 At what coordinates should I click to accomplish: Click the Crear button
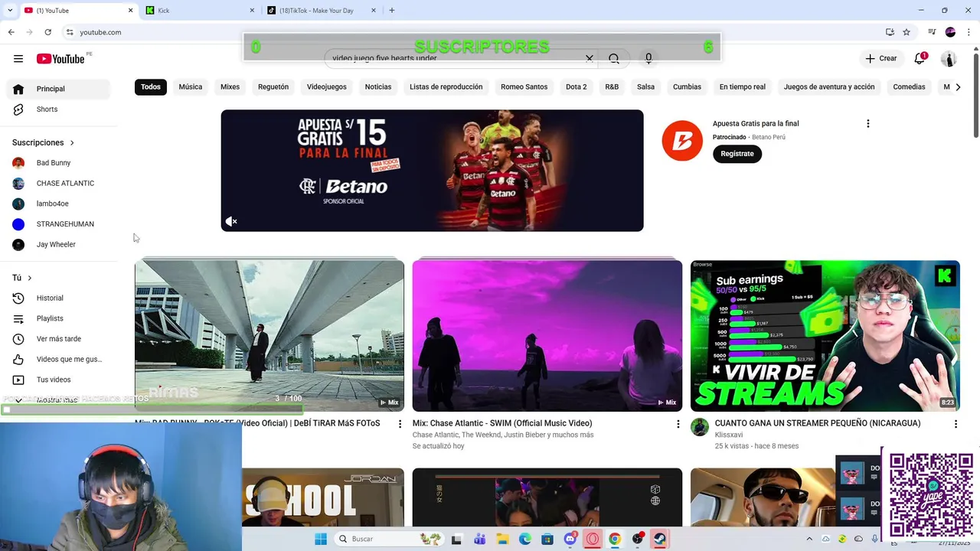coord(880,58)
